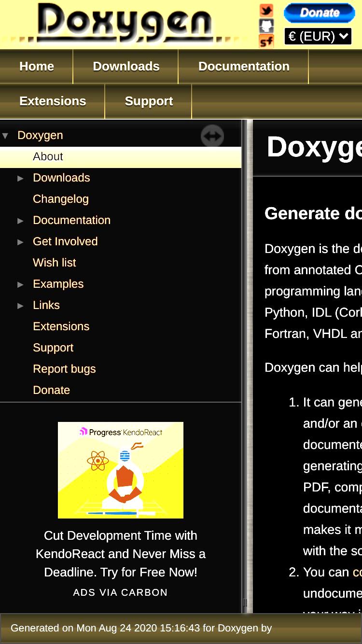The height and width of the screenshot is (644, 362).
Task: Open Wish list in the tree
Action: pos(55,263)
